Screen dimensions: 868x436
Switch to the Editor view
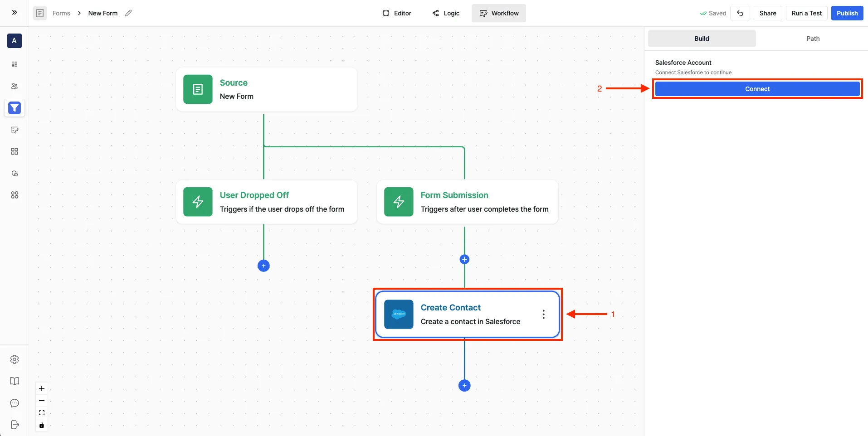(397, 13)
